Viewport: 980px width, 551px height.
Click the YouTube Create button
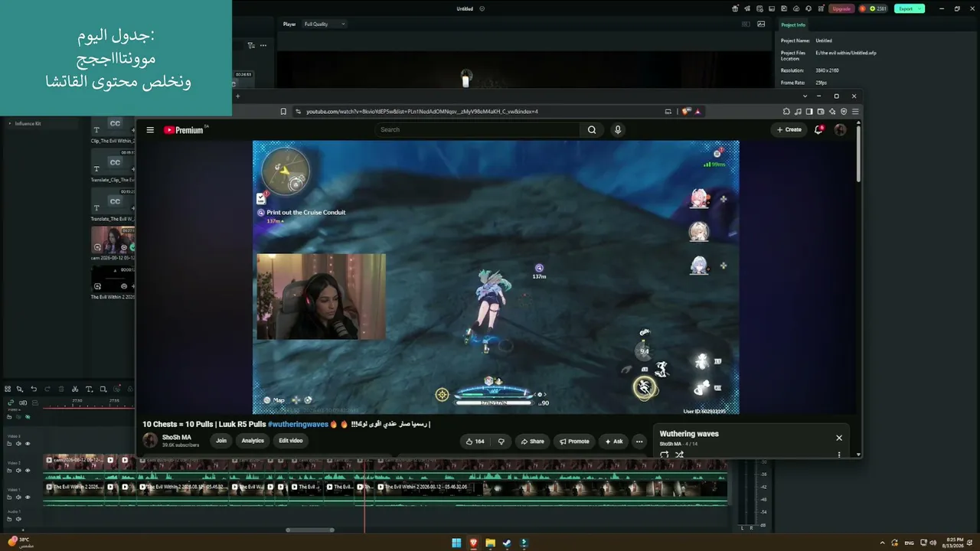tap(789, 130)
